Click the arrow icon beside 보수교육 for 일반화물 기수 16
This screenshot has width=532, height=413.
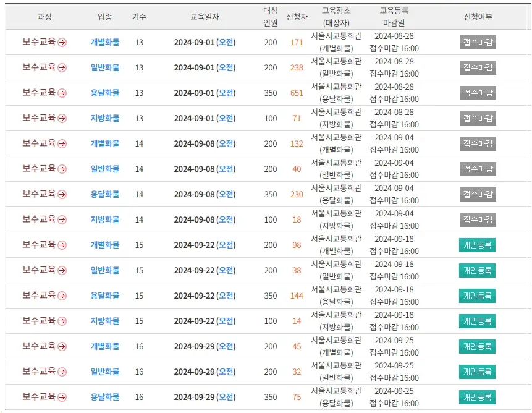coord(62,372)
